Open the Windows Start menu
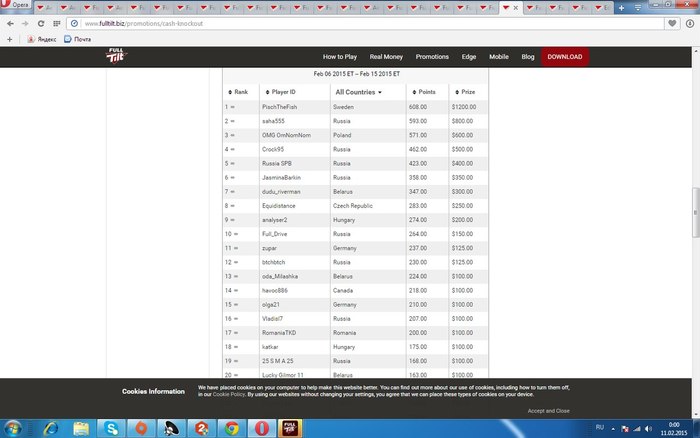The height and width of the screenshot is (438, 700). [12, 429]
